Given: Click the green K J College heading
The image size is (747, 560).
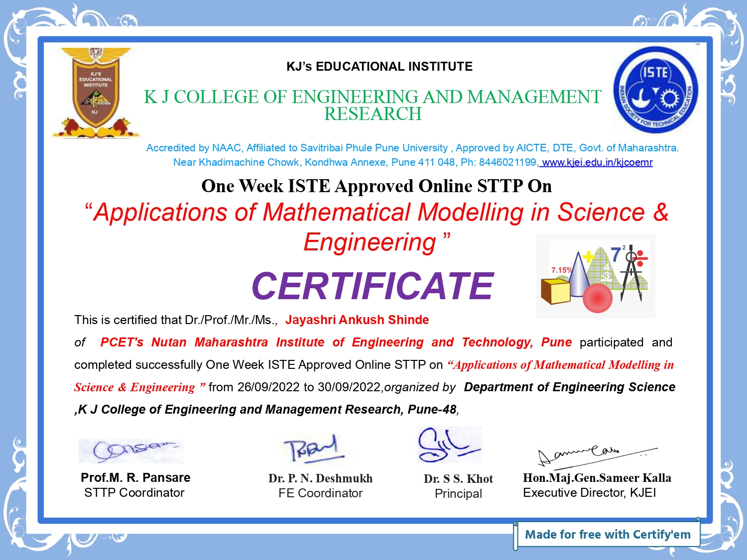Looking at the screenshot, I should 373,105.
